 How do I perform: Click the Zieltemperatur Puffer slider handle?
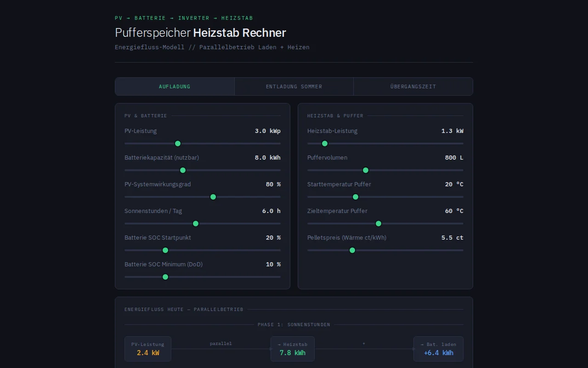click(379, 224)
